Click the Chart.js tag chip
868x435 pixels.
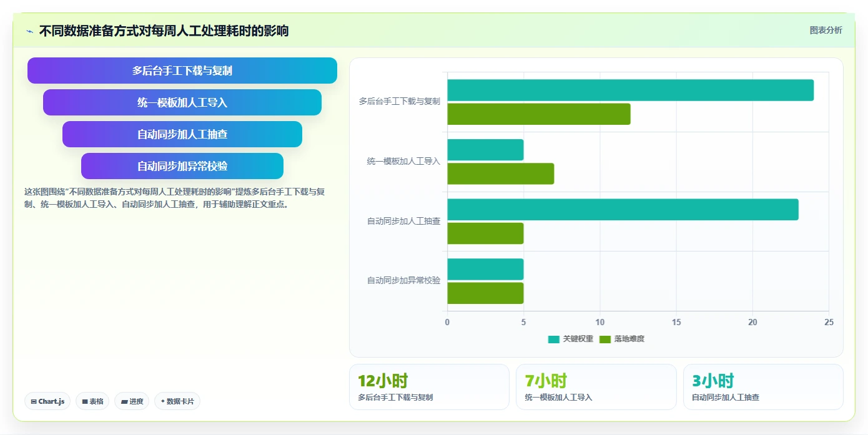(47, 401)
